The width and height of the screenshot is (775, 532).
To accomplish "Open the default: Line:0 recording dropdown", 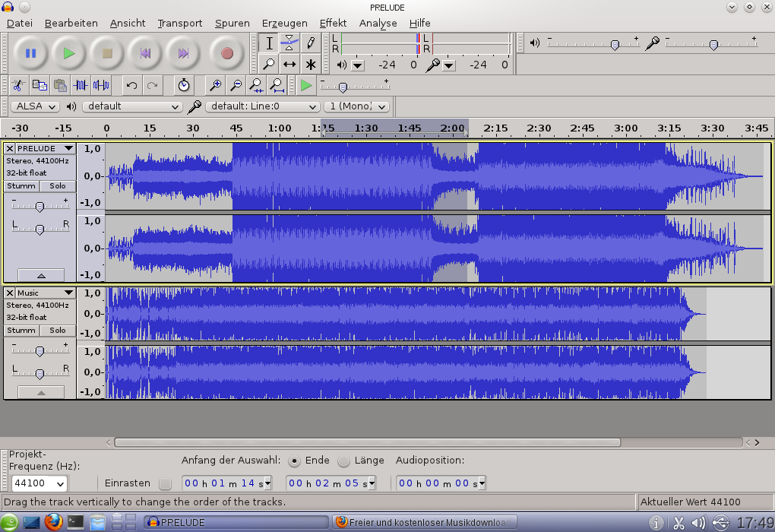I will [262, 106].
